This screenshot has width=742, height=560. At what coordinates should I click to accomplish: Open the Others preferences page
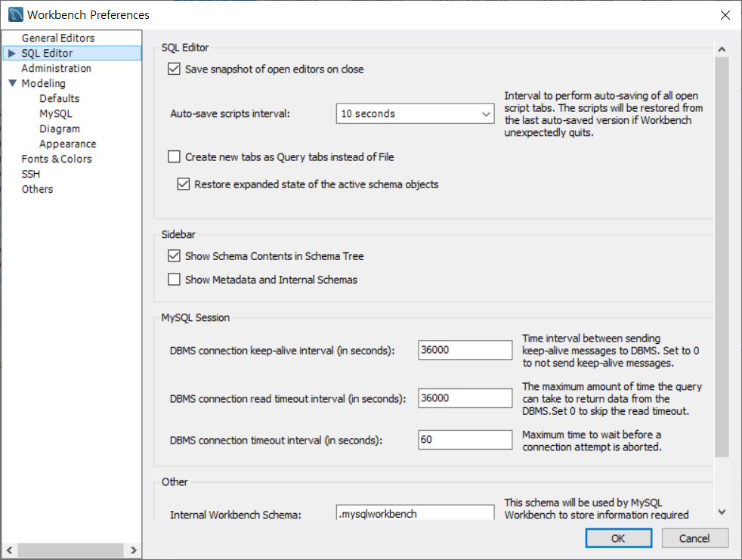pyautogui.click(x=37, y=190)
